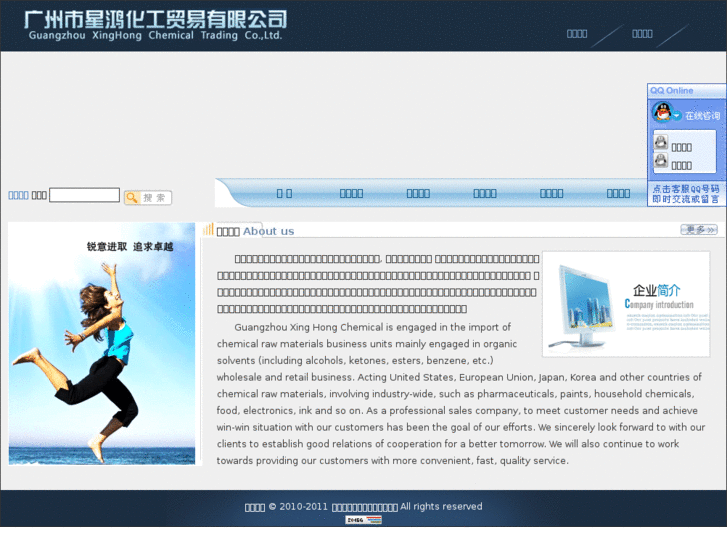
Task: Click the upper QQ contact avatar icon
Action: tap(661, 141)
